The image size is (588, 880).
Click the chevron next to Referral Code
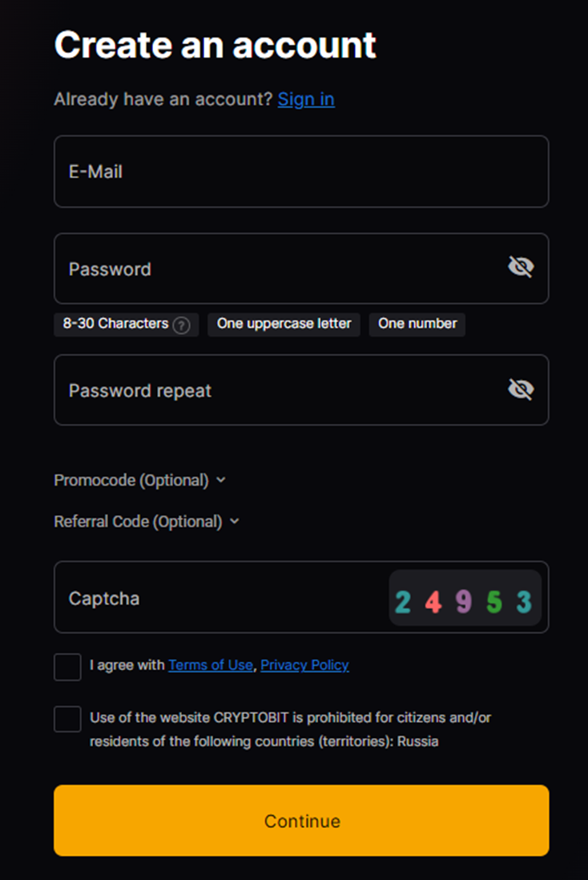(x=235, y=522)
